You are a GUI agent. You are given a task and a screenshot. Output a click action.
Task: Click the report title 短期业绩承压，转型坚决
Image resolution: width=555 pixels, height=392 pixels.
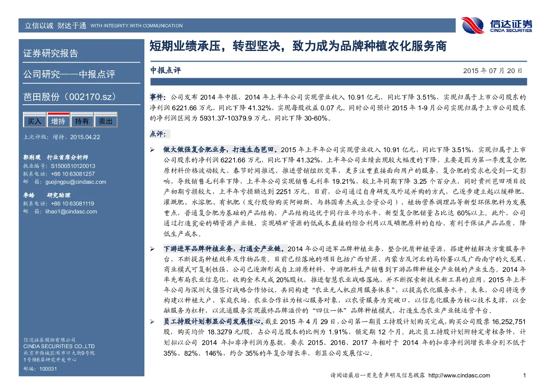click(x=217, y=46)
